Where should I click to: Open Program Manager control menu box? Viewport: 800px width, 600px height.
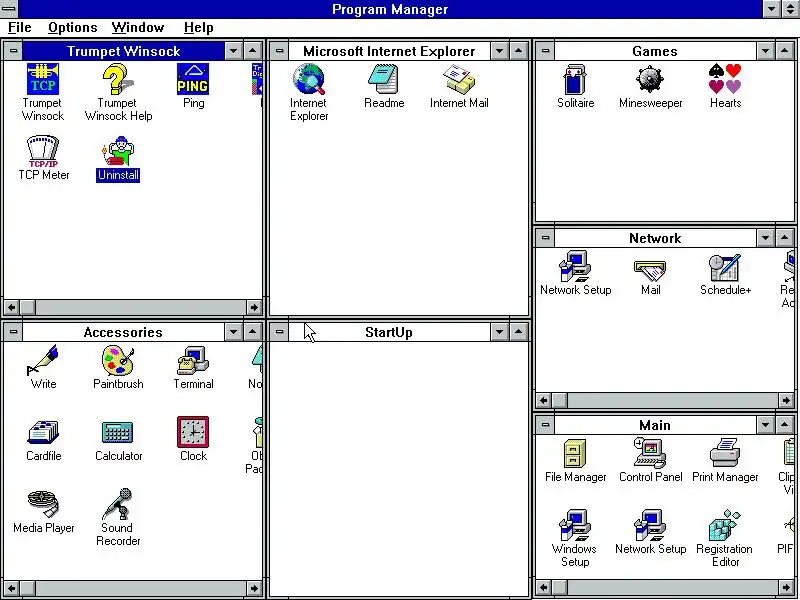[9, 9]
